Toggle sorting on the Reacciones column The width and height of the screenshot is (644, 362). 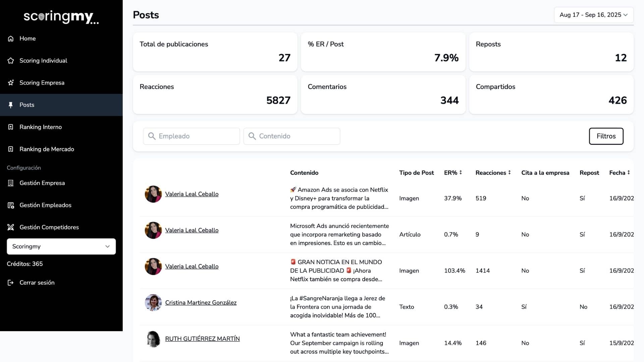tap(509, 172)
